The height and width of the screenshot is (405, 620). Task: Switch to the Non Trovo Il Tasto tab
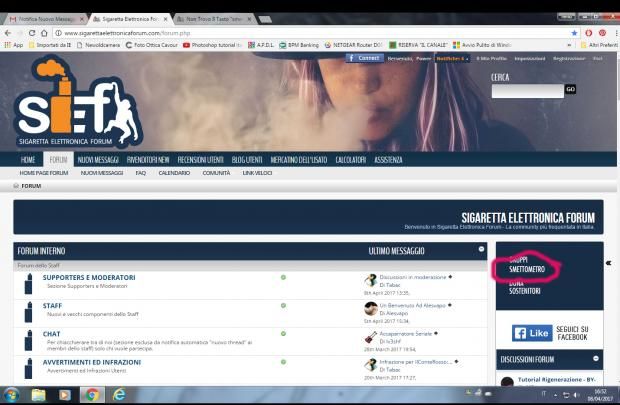coord(214,19)
